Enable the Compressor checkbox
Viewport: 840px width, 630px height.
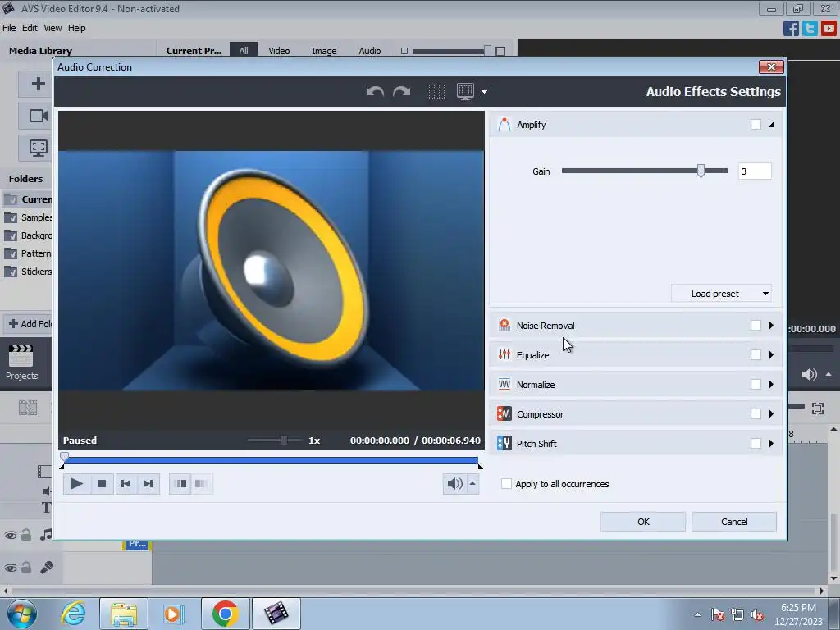(x=756, y=413)
